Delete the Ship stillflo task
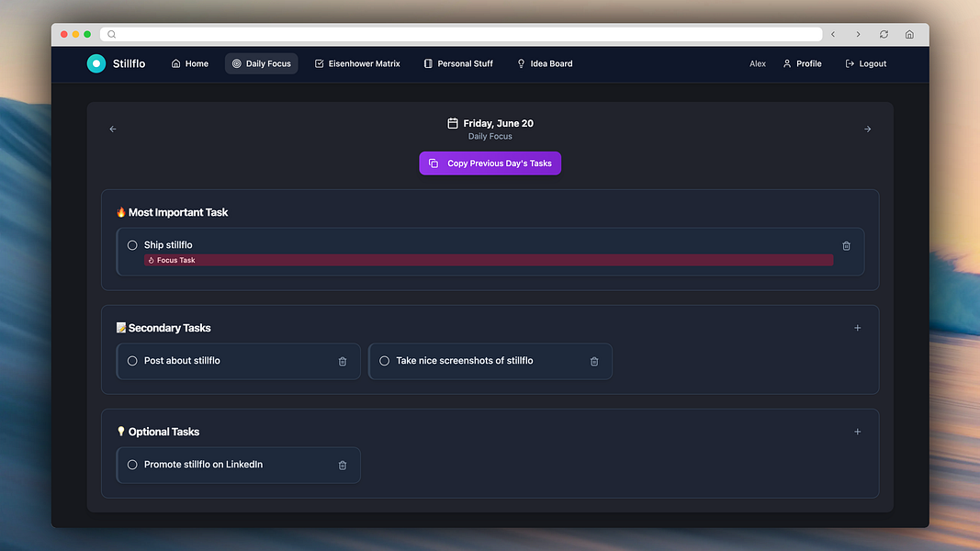 [846, 246]
